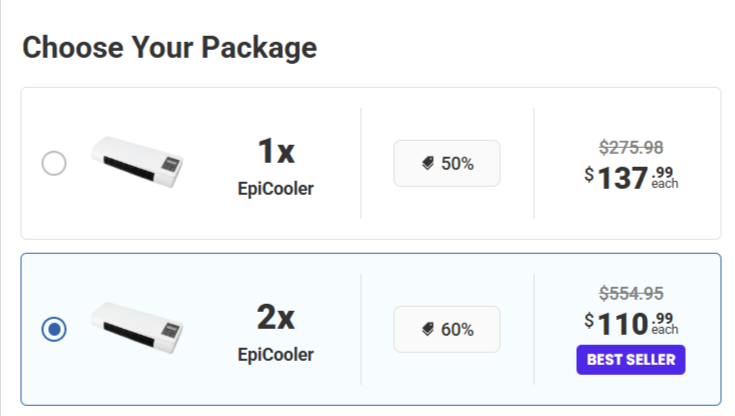Click the EpiCooler label under 1x
Viewport: 735px width, 416px height.
click(x=276, y=189)
